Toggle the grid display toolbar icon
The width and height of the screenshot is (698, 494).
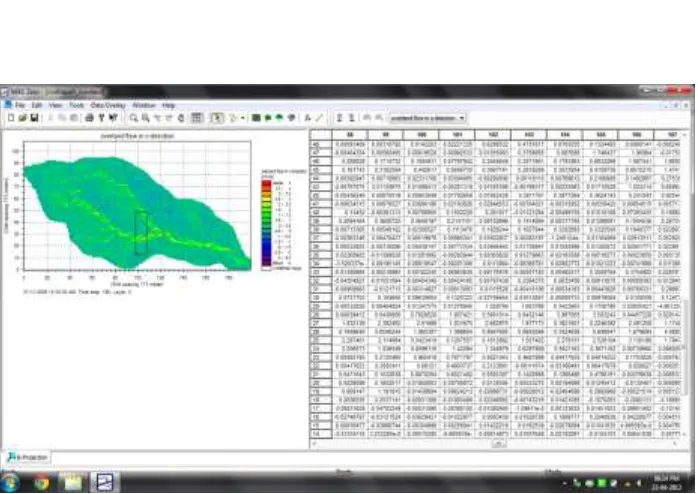click(197, 118)
